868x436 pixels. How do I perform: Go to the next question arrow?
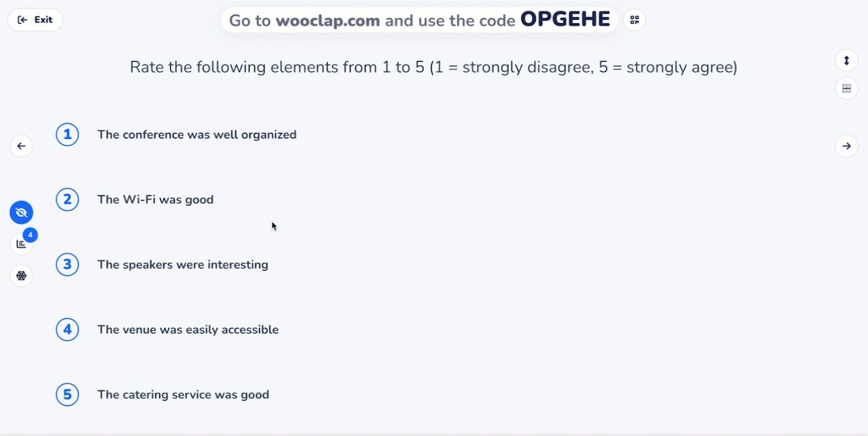coord(846,146)
